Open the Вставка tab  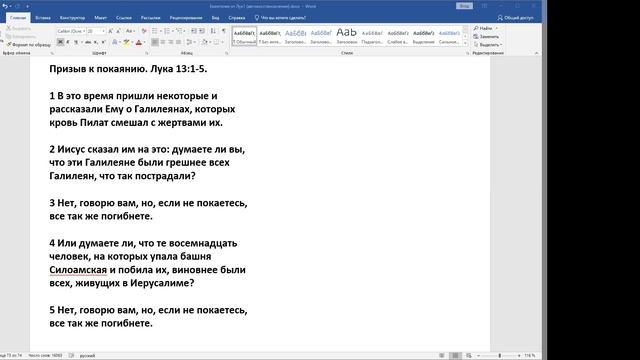coord(43,18)
